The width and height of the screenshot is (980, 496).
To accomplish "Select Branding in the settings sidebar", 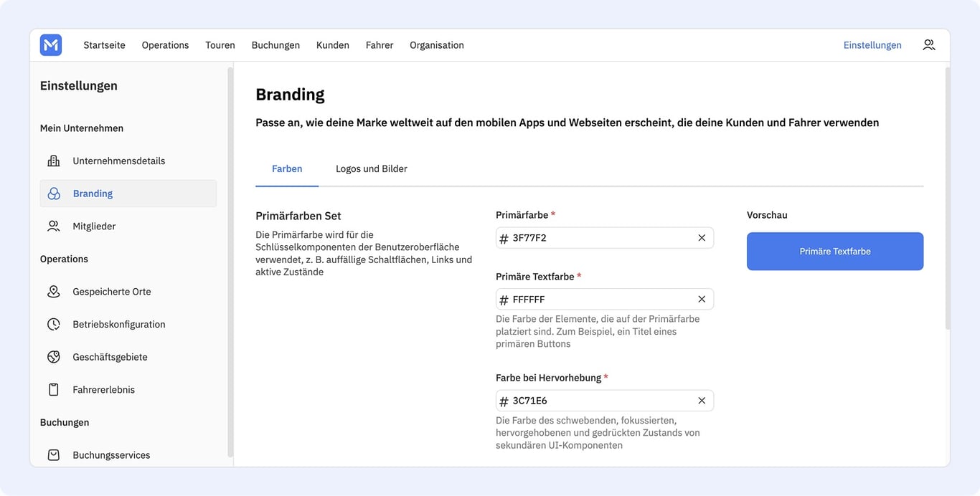I will pos(128,194).
